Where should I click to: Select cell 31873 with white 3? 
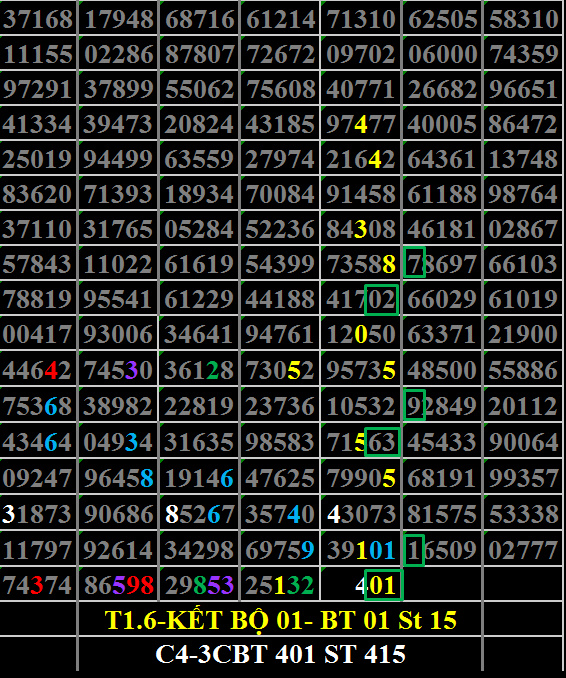pos(38,514)
